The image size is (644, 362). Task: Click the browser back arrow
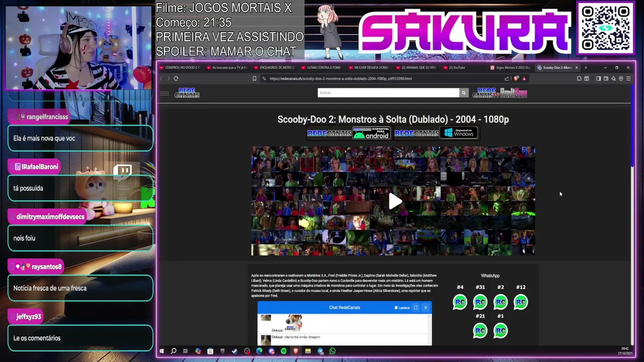tap(162, 78)
